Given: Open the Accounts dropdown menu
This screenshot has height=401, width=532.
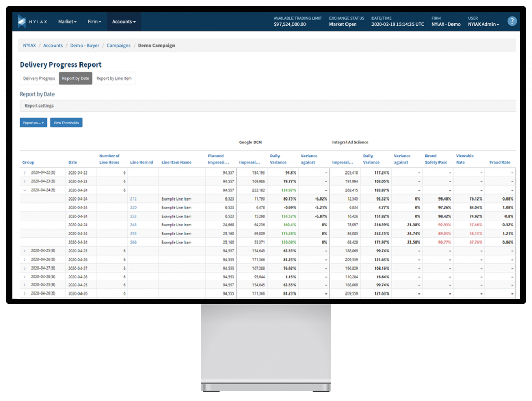Looking at the screenshot, I should point(124,22).
